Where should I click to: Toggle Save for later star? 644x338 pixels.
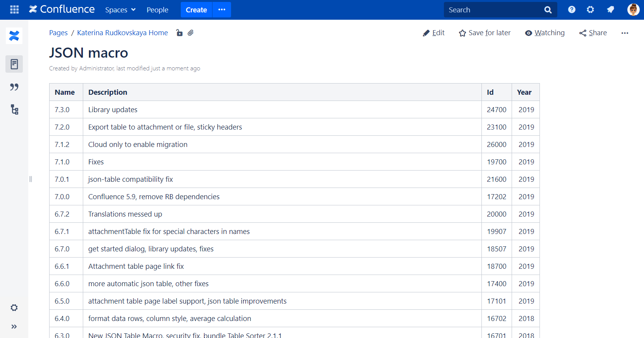[485, 33]
